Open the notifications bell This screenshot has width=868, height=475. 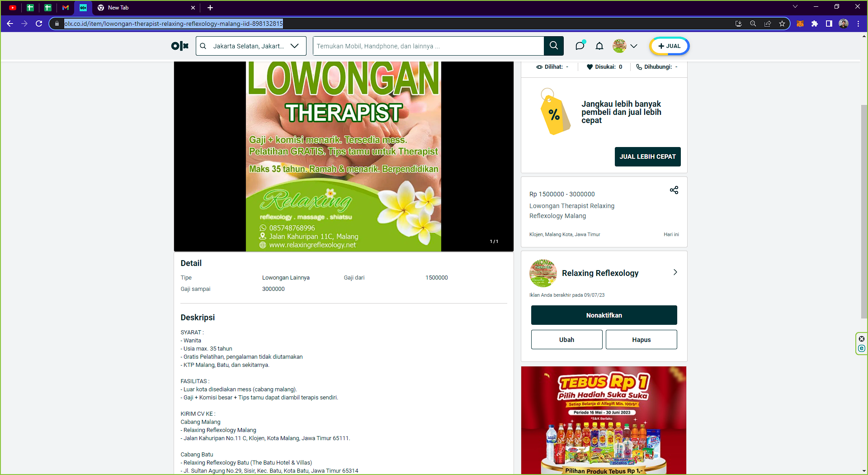[599, 46]
